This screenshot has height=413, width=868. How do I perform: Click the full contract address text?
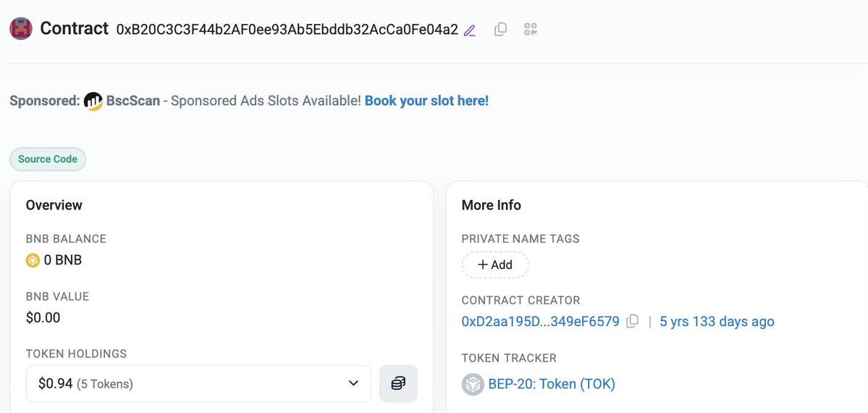(x=287, y=30)
